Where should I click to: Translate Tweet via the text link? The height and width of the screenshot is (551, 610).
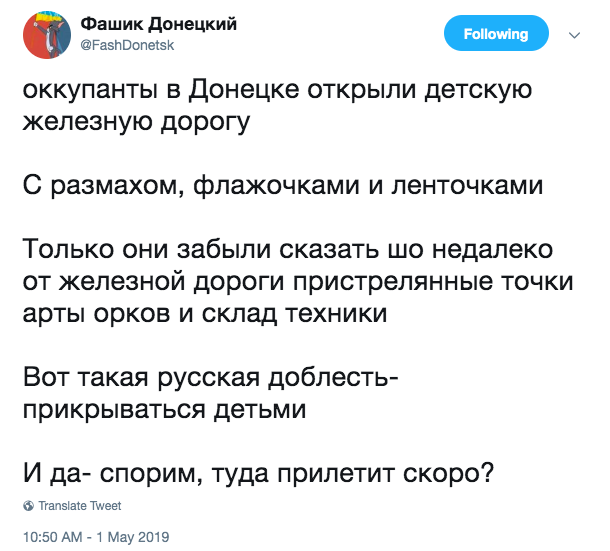pos(80,505)
